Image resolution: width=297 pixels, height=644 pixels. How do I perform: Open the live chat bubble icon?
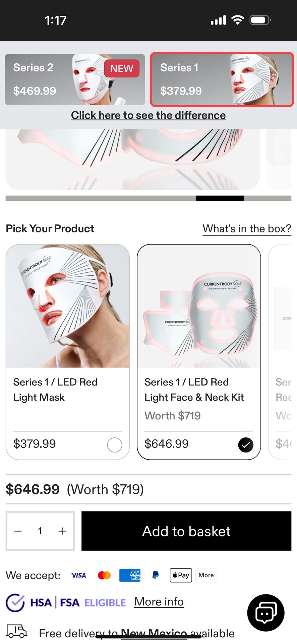pos(265,612)
